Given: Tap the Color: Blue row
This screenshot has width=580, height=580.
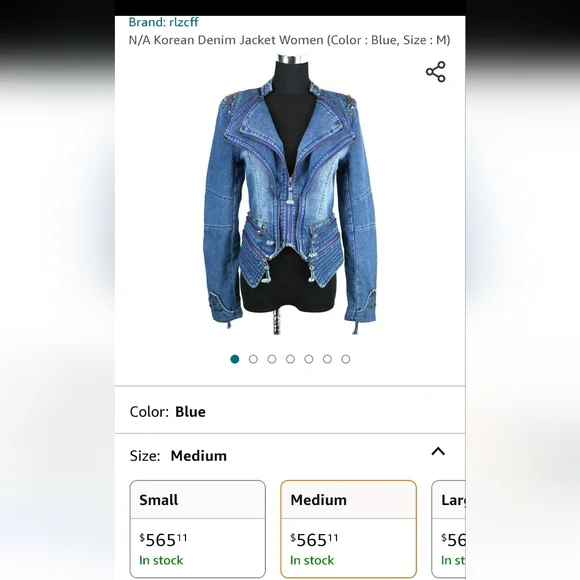Looking at the screenshot, I should pos(290,411).
